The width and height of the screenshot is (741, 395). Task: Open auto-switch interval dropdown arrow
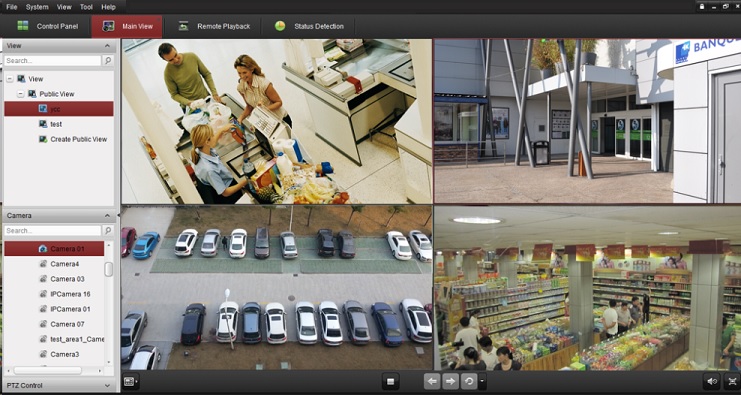click(x=482, y=381)
